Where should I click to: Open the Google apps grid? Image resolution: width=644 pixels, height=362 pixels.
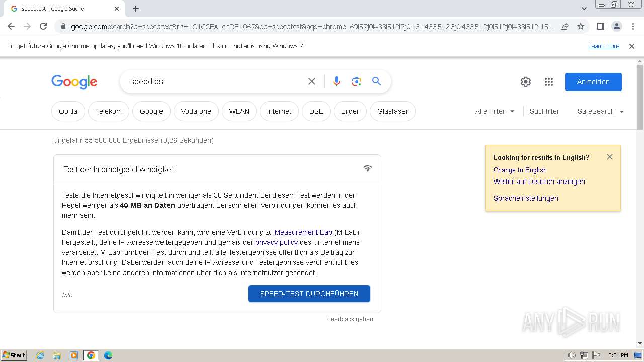click(x=549, y=82)
